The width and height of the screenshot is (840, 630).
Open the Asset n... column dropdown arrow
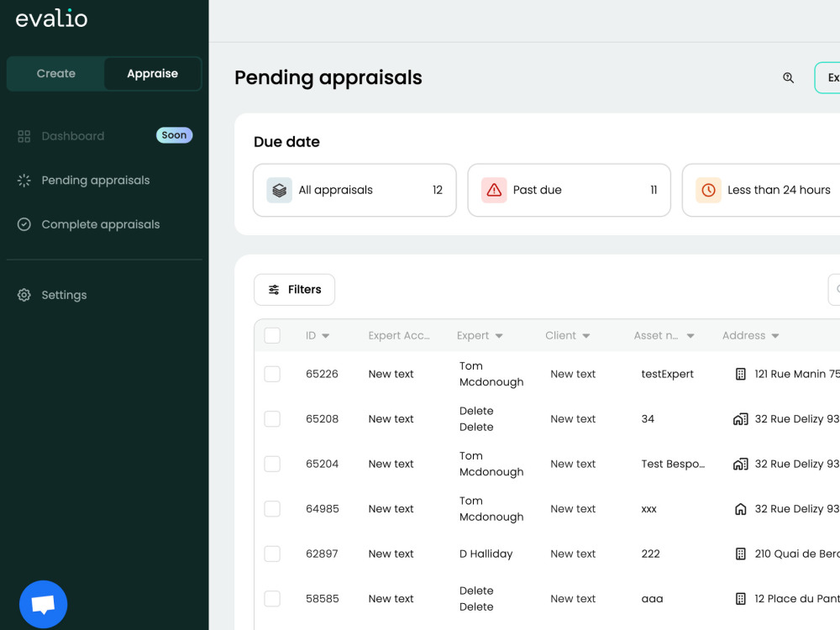tap(690, 336)
